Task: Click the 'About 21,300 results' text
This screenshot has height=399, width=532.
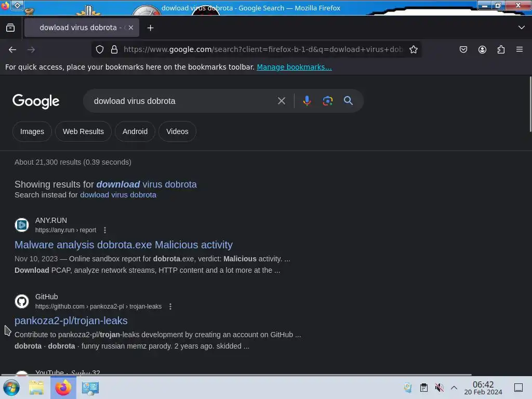Action: [73, 162]
